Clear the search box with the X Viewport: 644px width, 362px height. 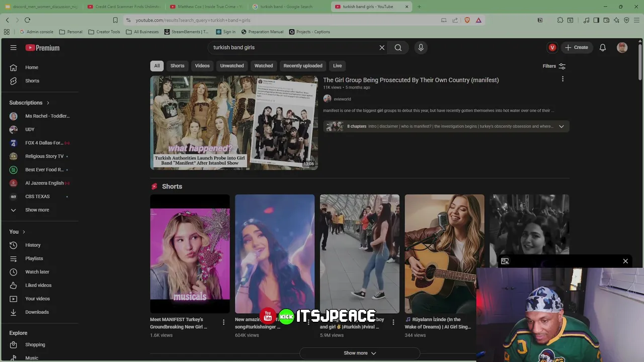coord(382,48)
